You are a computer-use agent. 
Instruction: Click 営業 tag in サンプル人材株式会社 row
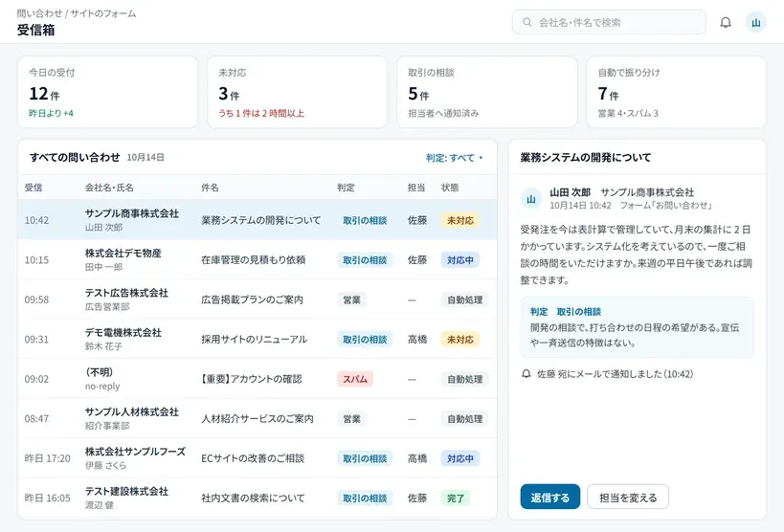point(351,419)
